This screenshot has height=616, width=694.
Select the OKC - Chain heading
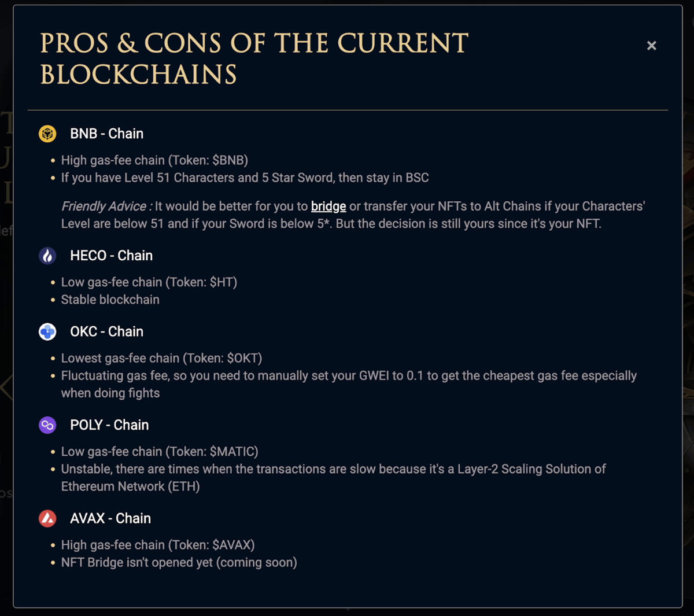[x=106, y=331]
